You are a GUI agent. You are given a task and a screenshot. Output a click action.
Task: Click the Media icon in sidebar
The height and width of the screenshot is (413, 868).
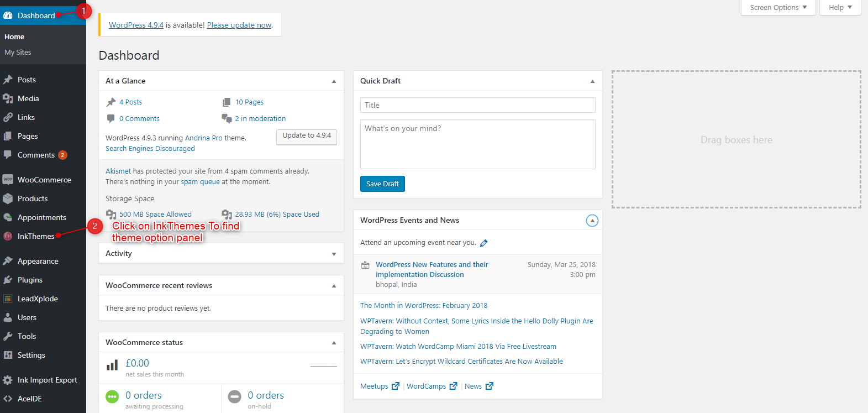(8, 98)
